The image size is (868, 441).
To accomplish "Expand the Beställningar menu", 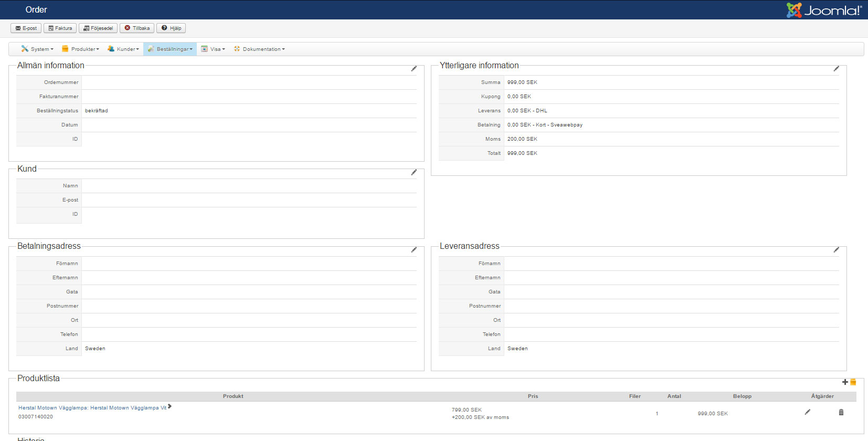I will click(170, 49).
